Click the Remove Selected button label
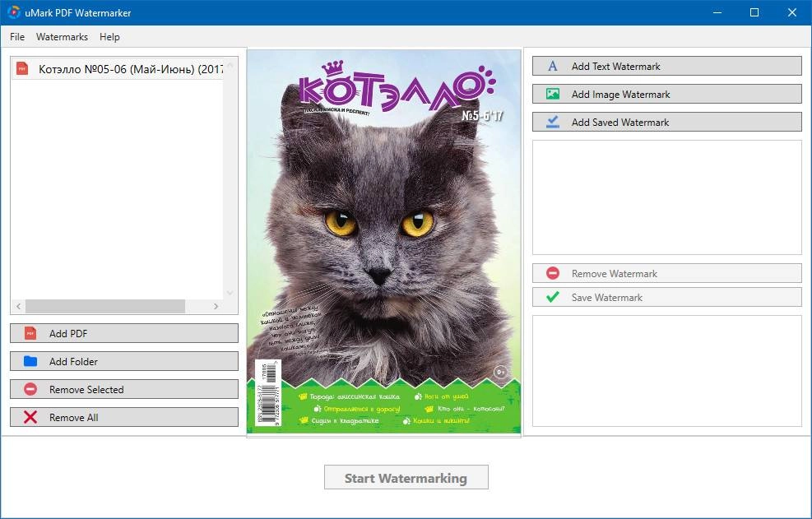Viewport: 812px width, 519px height. (86, 390)
